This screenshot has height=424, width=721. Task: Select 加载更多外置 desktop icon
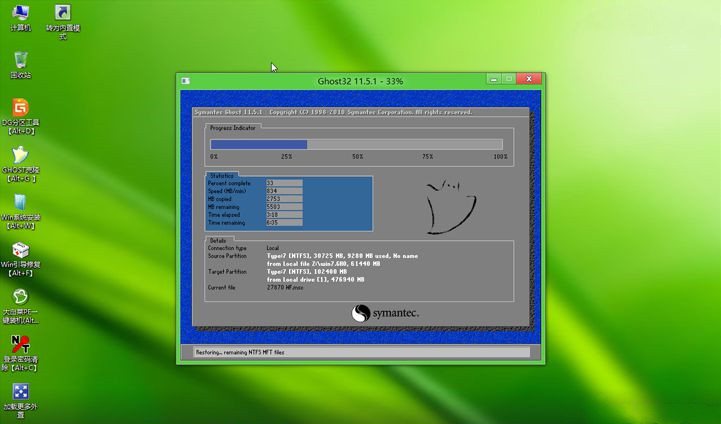click(x=20, y=401)
